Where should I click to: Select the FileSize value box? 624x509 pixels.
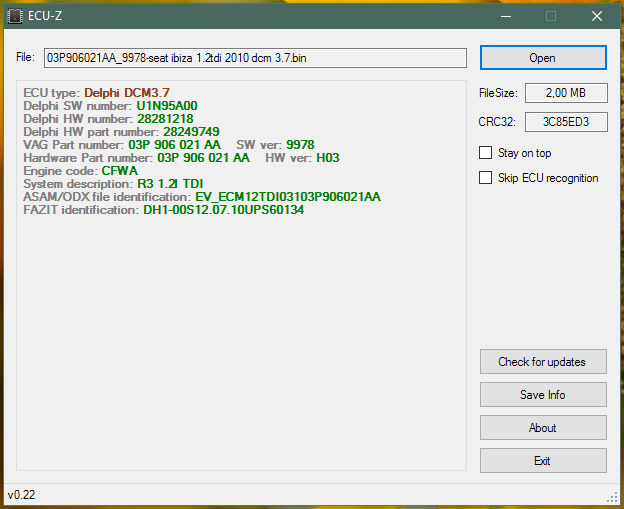point(566,93)
